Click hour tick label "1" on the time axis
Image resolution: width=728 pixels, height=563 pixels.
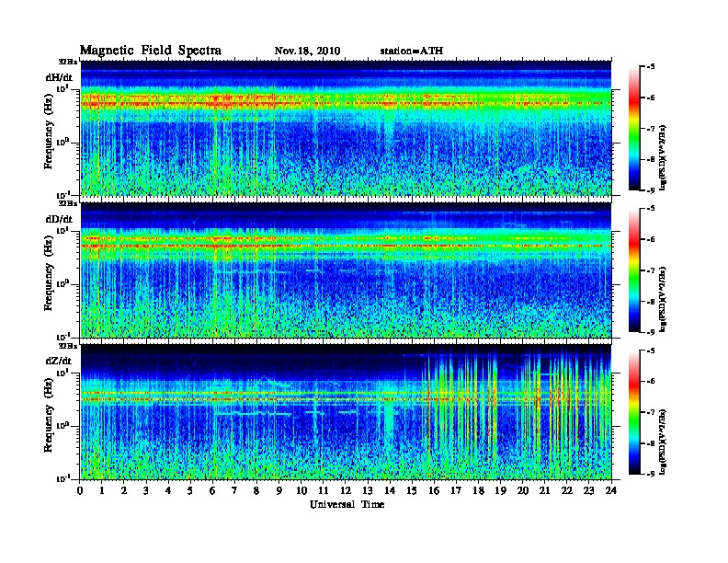click(102, 490)
